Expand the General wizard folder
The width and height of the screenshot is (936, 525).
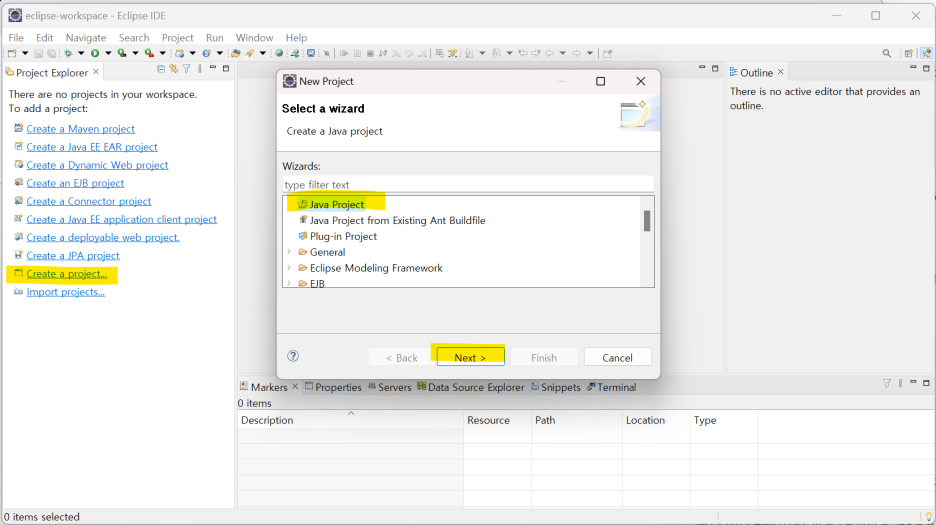coord(290,252)
